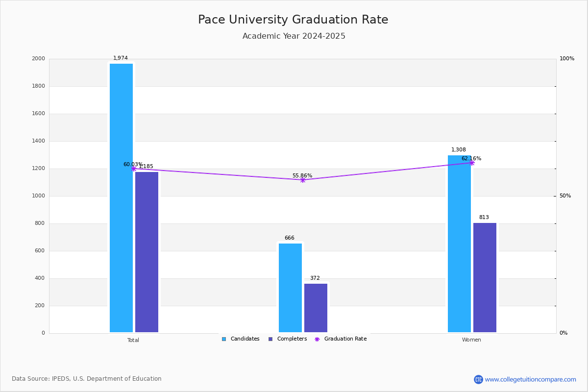Screen dimensions: 588x392
Task: Click the Total category axis label
Action: (x=133, y=340)
